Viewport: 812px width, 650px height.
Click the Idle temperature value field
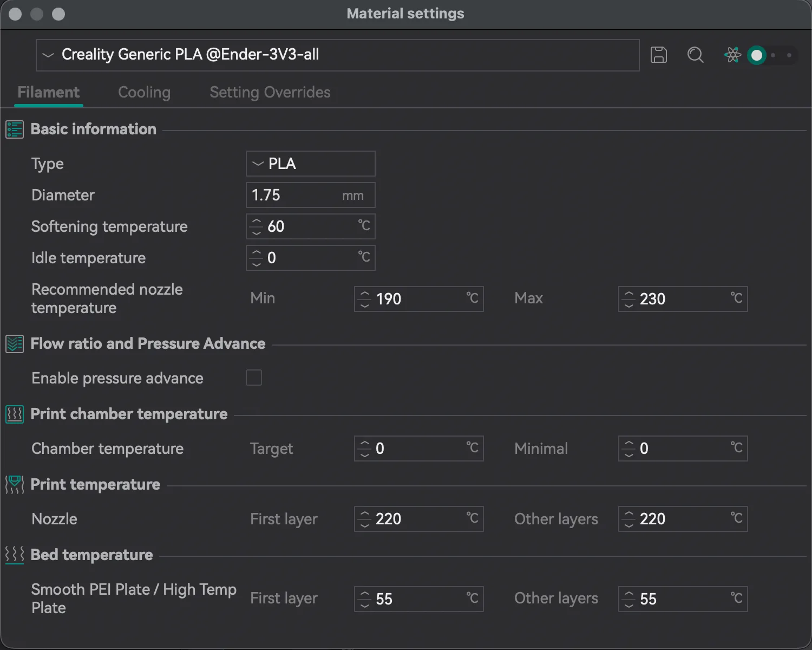tap(311, 258)
